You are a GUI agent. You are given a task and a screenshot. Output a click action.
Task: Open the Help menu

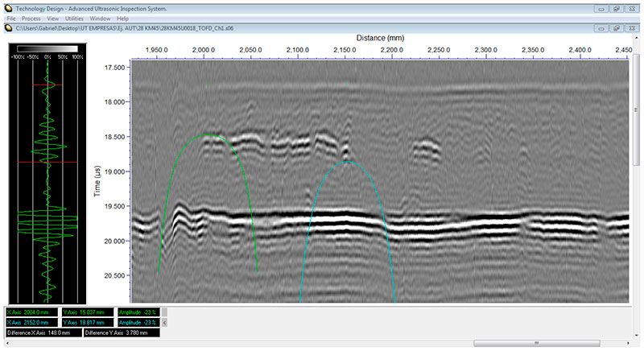122,17
